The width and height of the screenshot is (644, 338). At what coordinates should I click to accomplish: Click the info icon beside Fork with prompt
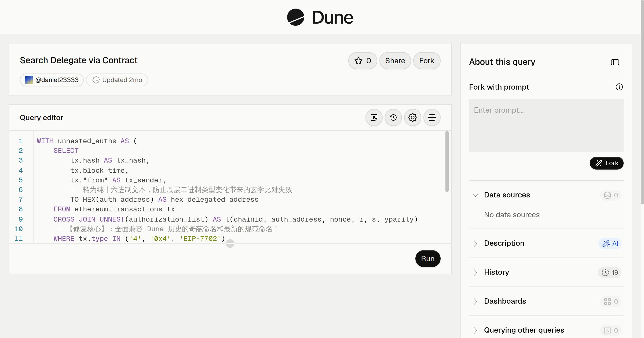(x=619, y=87)
